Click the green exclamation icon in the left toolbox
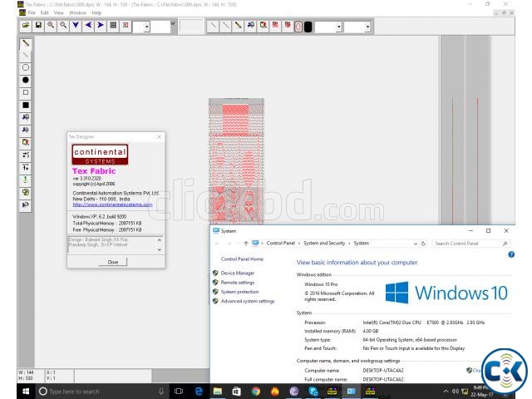 tap(26, 180)
